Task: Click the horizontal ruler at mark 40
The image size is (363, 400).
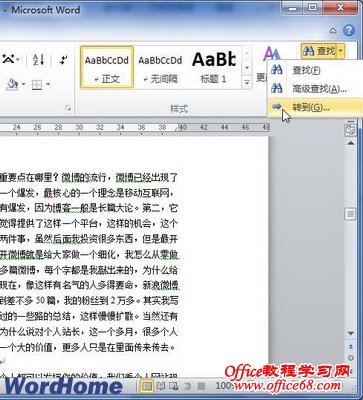Action: (x=183, y=127)
